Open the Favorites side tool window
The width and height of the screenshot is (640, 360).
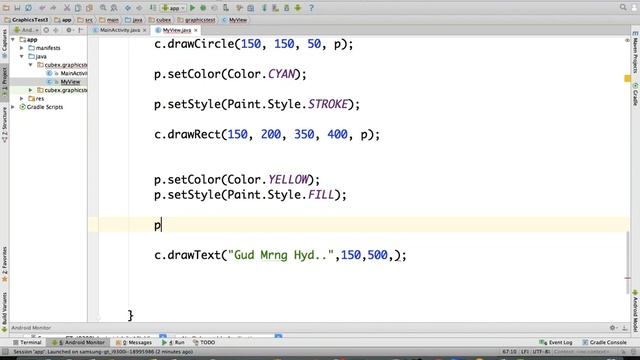point(4,264)
